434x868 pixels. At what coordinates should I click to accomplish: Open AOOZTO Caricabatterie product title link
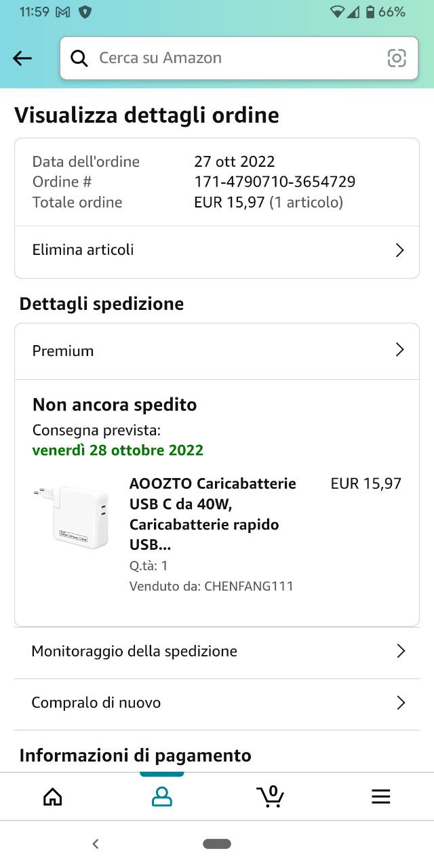(213, 514)
